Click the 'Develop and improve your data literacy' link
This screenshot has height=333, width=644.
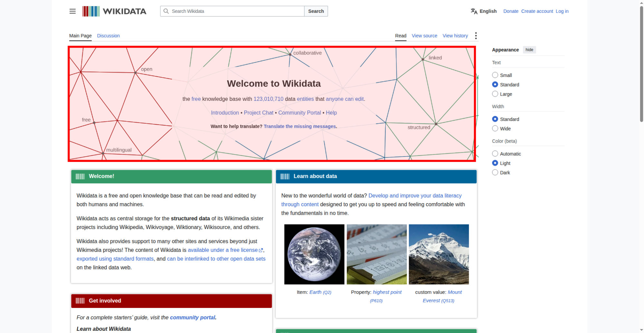[415, 195]
